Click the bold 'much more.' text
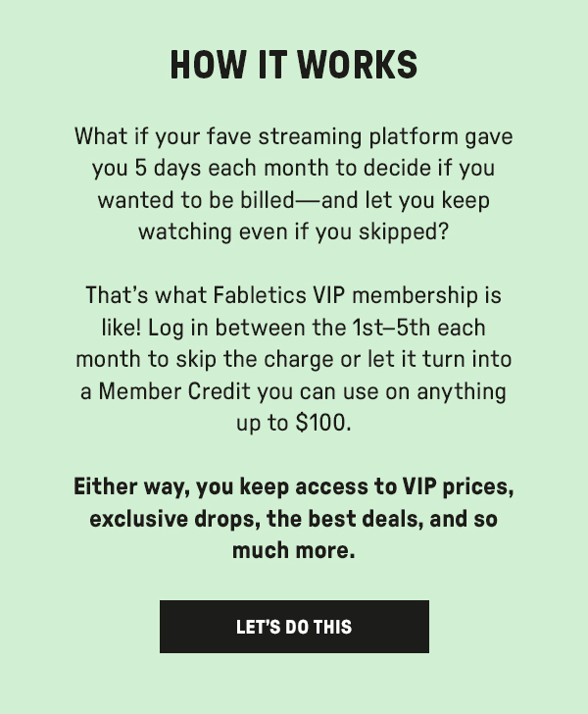588x714 pixels. coord(294,550)
